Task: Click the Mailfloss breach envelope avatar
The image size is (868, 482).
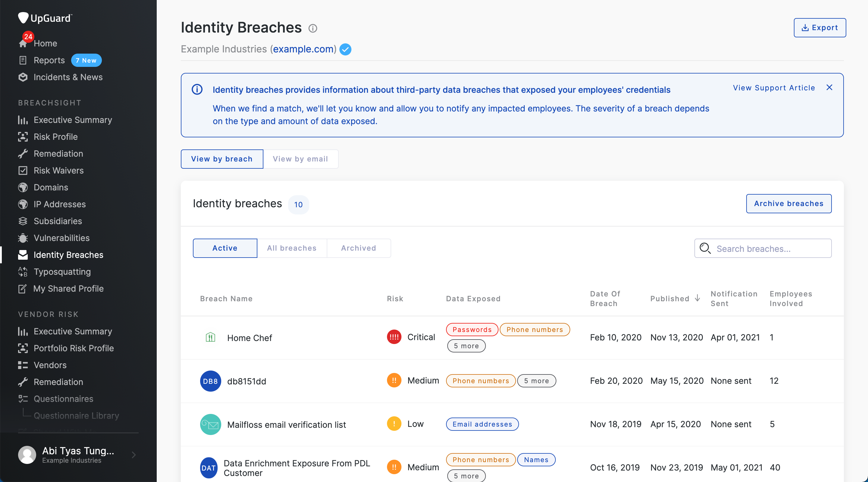Action: pos(211,424)
